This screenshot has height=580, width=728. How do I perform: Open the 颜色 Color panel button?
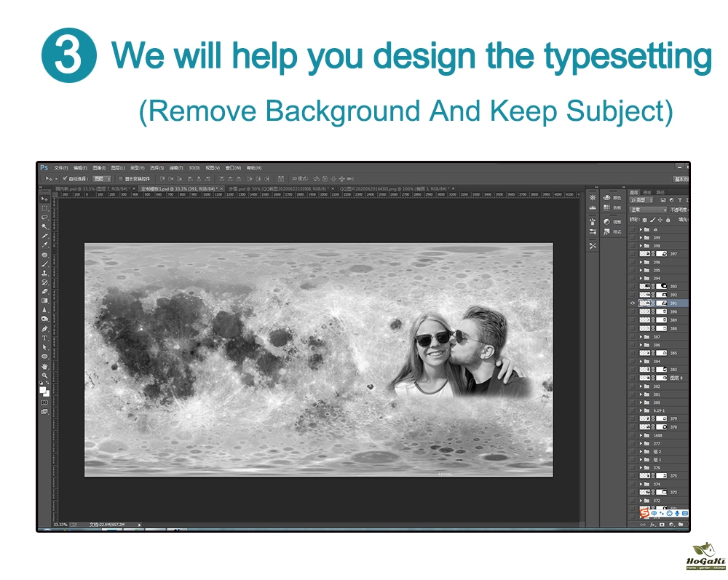click(612, 198)
